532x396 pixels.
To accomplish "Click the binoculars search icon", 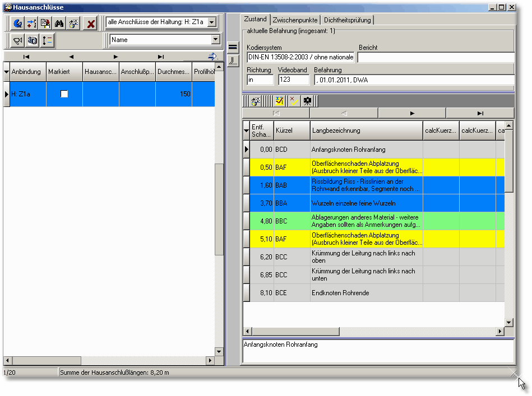I will point(59,24).
